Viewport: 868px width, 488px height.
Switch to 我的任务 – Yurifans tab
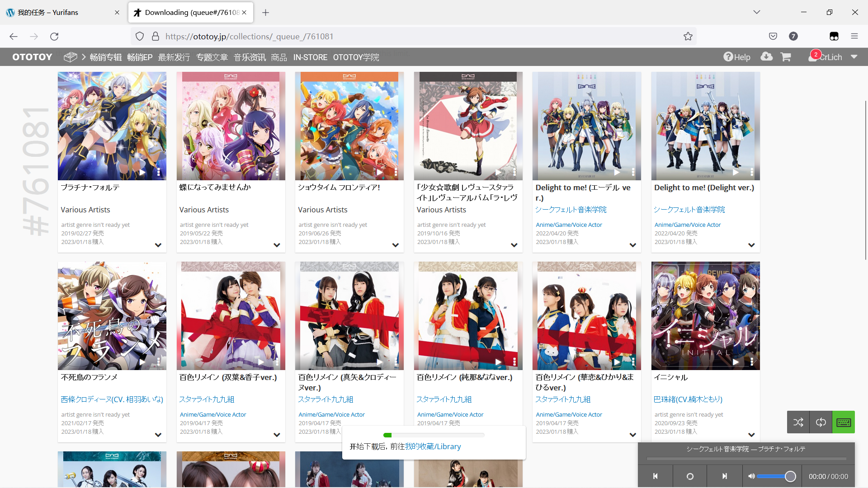(63, 12)
